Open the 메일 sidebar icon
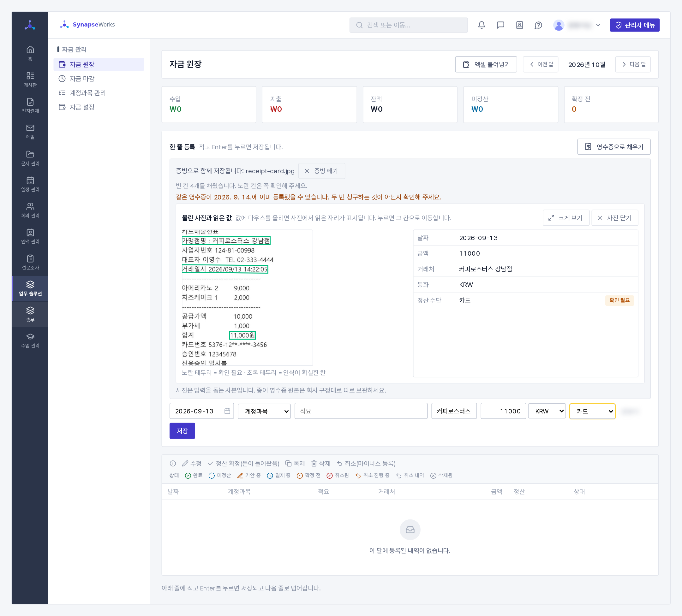This screenshot has height=616, width=682. [30, 132]
